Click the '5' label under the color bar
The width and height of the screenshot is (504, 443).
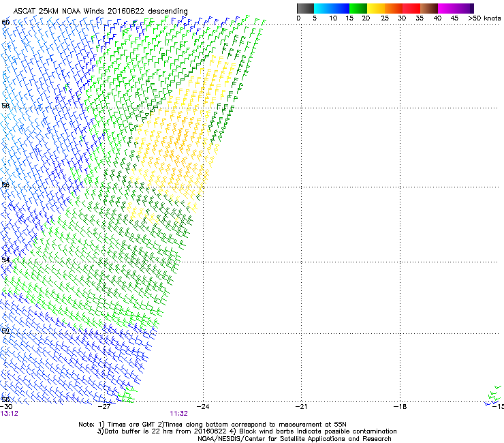(315, 18)
